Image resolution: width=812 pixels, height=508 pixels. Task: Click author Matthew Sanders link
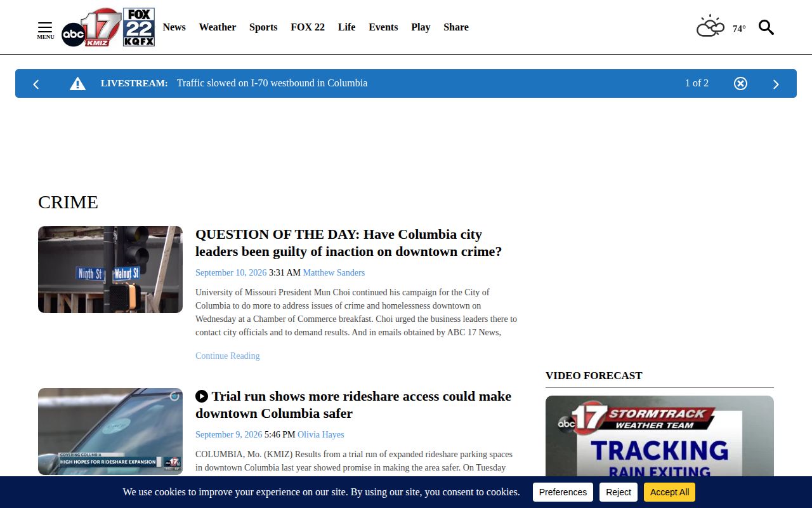pyautogui.click(x=334, y=272)
